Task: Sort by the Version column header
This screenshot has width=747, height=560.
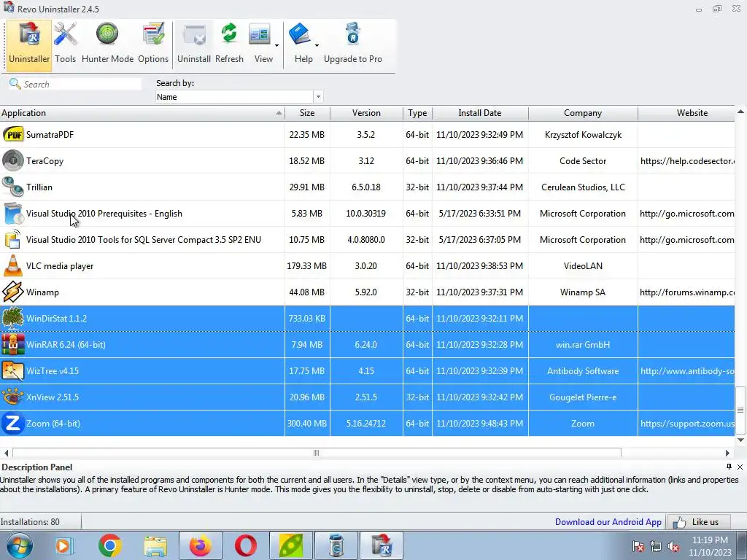Action: click(x=366, y=113)
